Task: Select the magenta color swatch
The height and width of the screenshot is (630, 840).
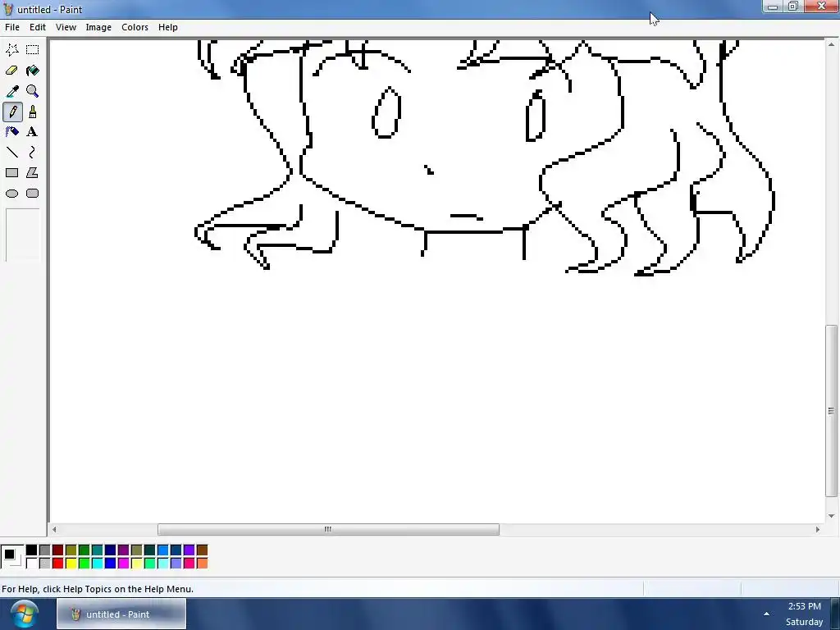Action: click(123, 563)
